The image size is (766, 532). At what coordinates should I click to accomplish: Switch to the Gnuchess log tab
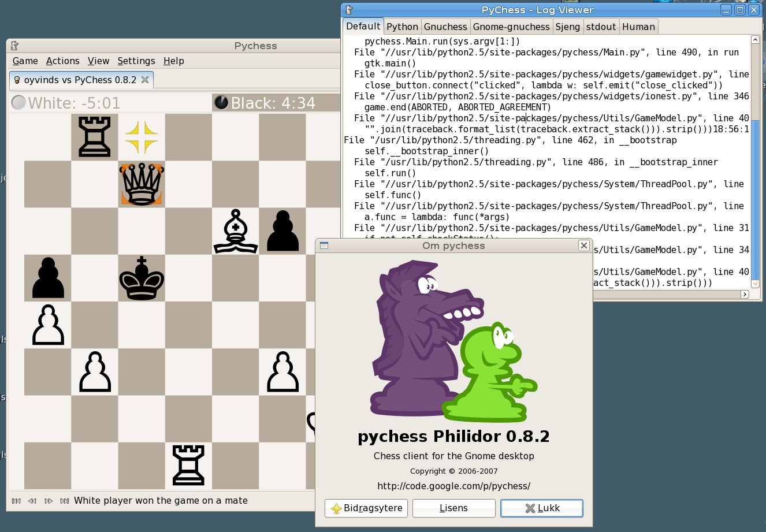pyautogui.click(x=445, y=27)
